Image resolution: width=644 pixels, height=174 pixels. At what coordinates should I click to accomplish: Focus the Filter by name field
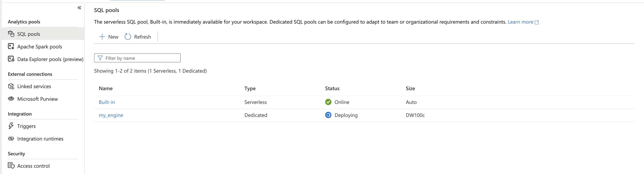[137, 58]
